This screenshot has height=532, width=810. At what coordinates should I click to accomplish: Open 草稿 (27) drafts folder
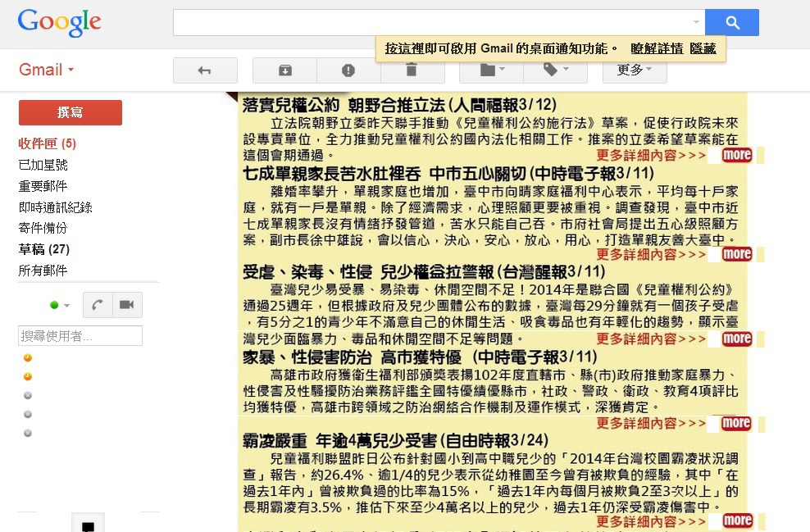44,249
